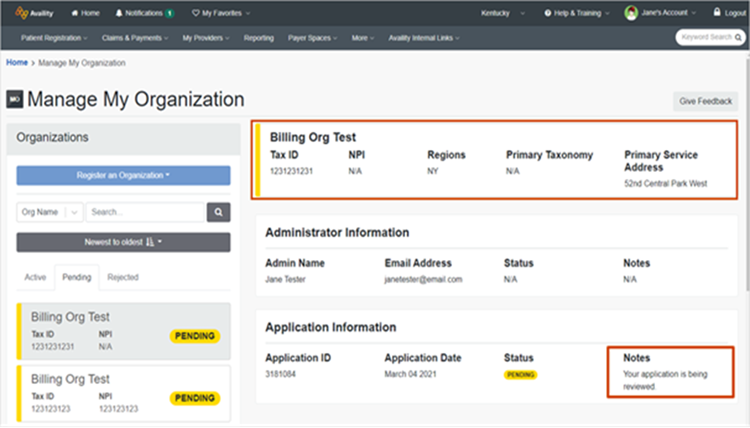Open Help & Training menu
The width and height of the screenshot is (750, 428).
click(x=577, y=13)
